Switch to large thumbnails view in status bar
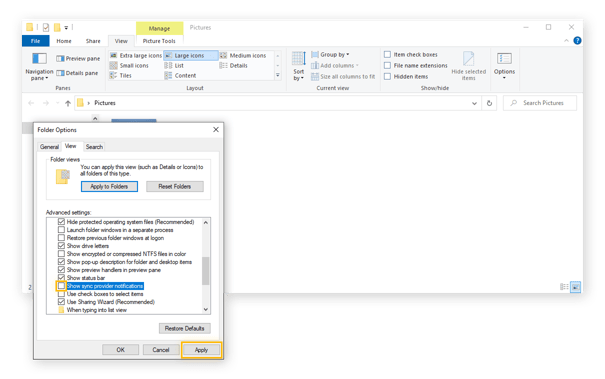Screen dimensions: 605x379 coord(575,287)
